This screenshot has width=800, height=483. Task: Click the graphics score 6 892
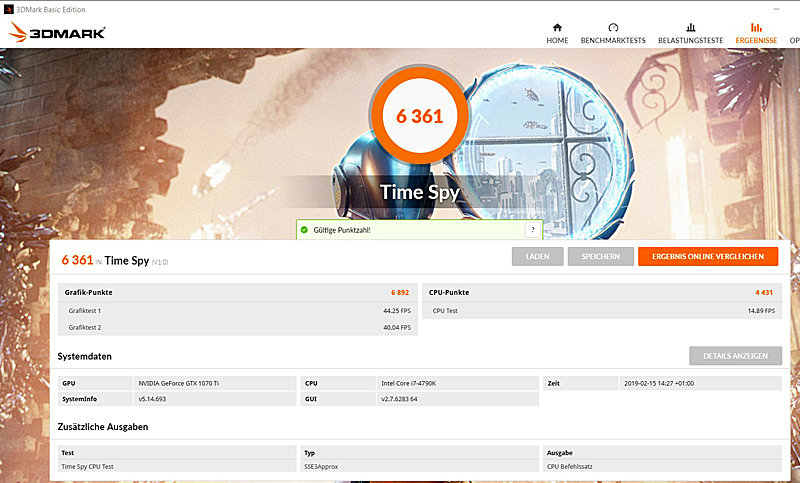click(x=400, y=292)
